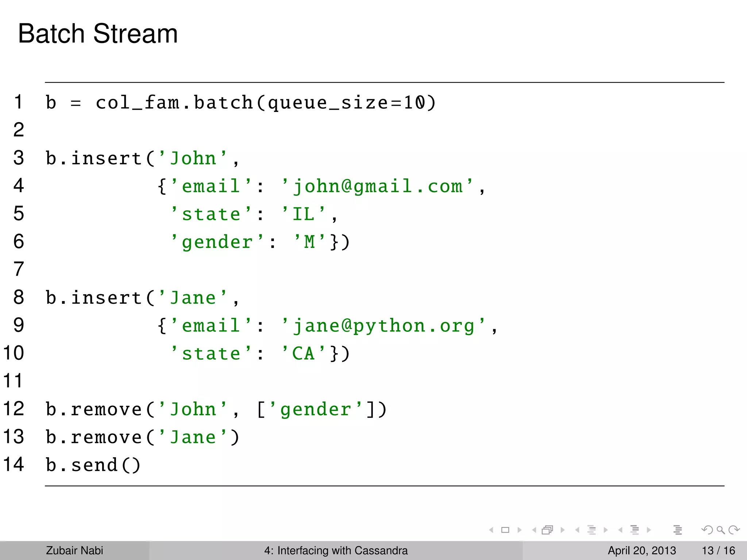Click the 'gender': 'M' line
The image size is (747, 560).
(260, 242)
